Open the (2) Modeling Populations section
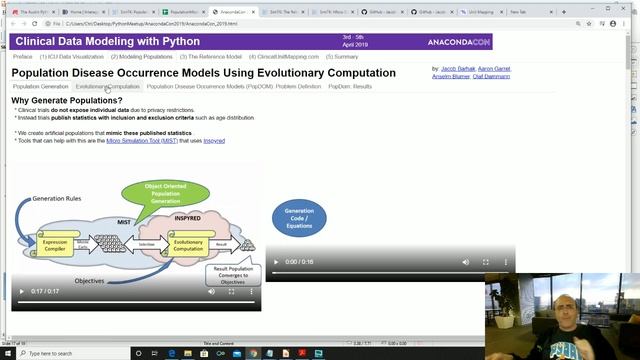 pyautogui.click(x=142, y=57)
